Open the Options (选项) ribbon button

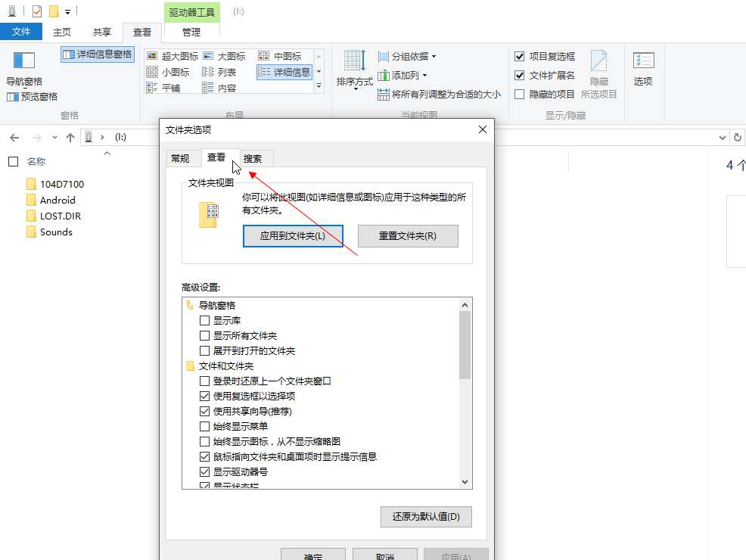click(643, 70)
